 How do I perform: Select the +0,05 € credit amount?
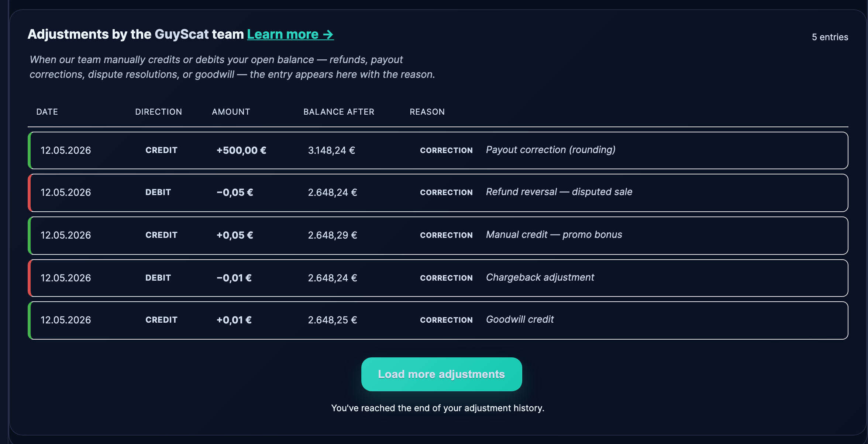click(235, 235)
